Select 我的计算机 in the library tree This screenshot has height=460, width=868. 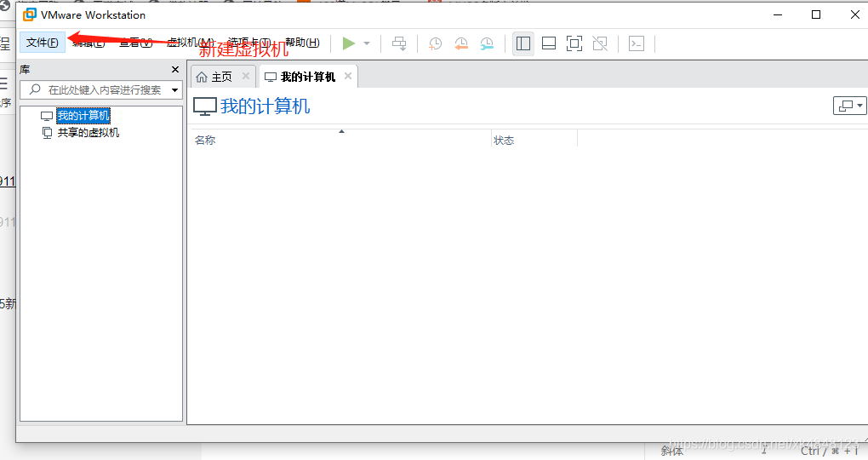pos(83,115)
